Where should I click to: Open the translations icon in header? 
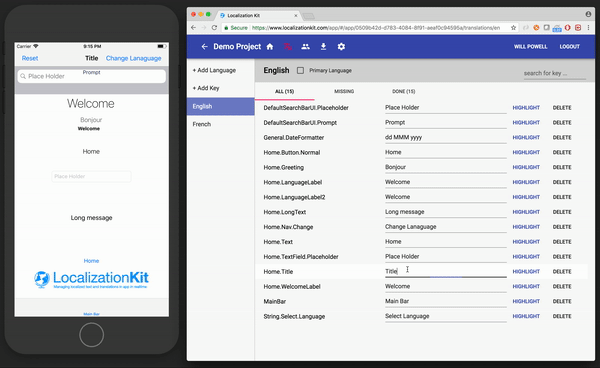(x=288, y=47)
